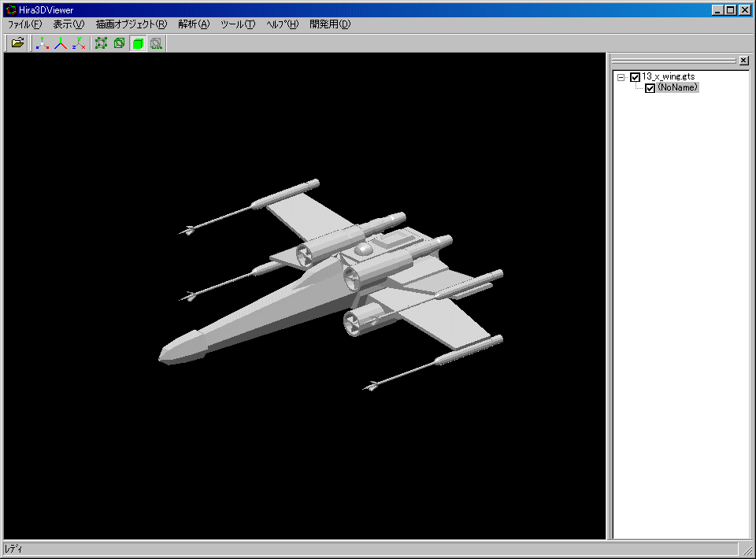Open the 開発用(D) menu
The image size is (756, 559).
click(330, 24)
